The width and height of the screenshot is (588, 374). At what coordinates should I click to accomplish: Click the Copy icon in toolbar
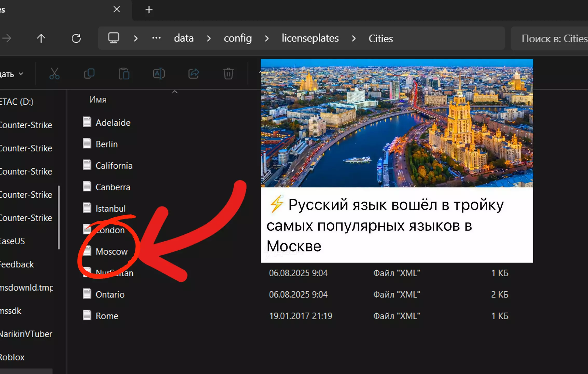pyautogui.click(x=89, y=74)
